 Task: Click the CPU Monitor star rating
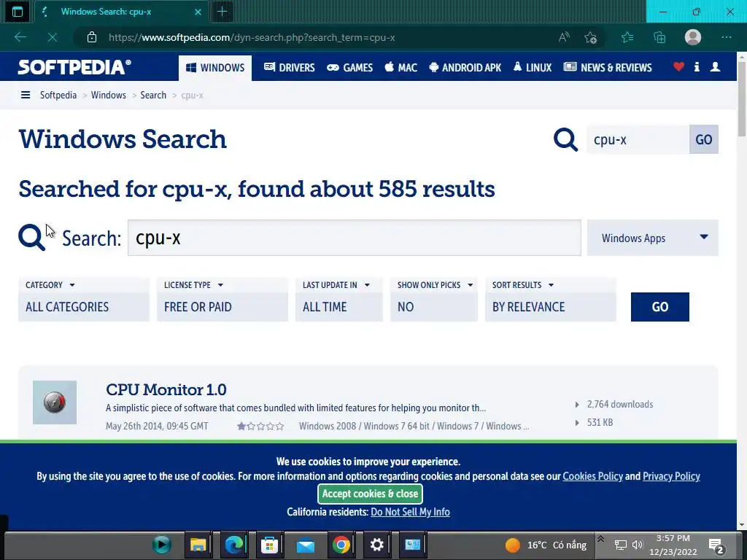coord(260,426)
